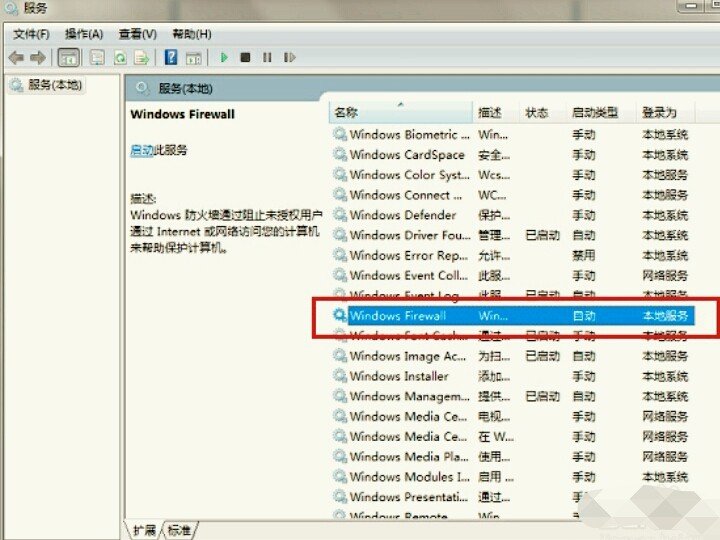
Task: Click the 启动 link to start service
Action: [141, 150]
